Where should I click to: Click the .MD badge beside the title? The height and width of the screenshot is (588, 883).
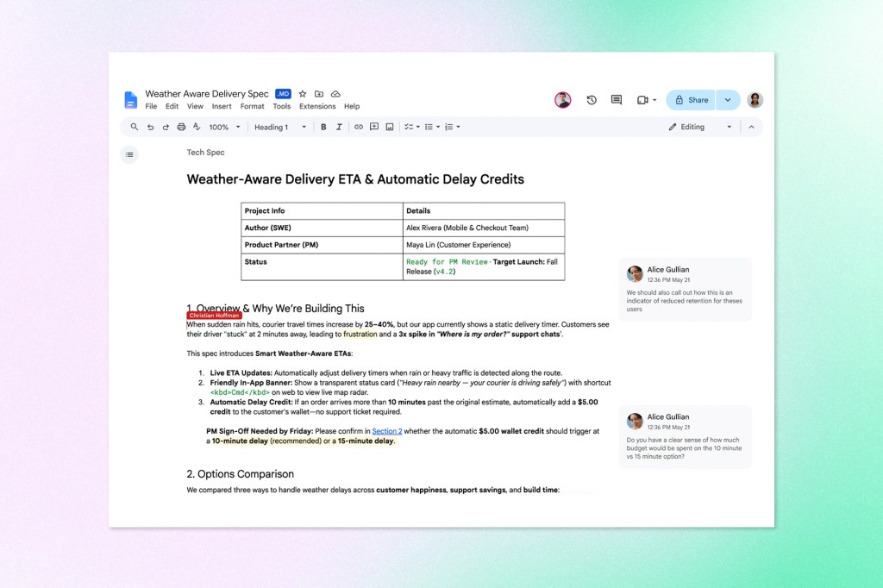coord(283,94)
